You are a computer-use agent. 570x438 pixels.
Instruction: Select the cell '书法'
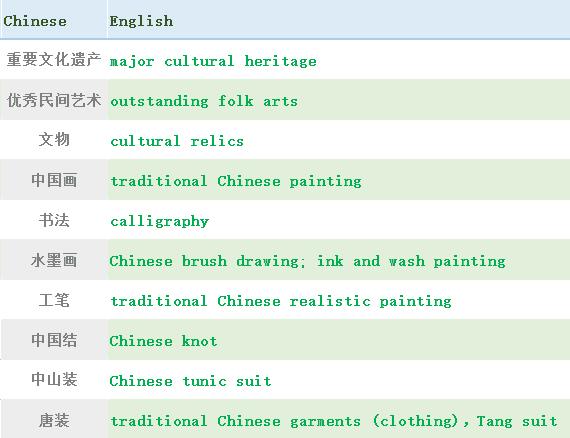54,220
